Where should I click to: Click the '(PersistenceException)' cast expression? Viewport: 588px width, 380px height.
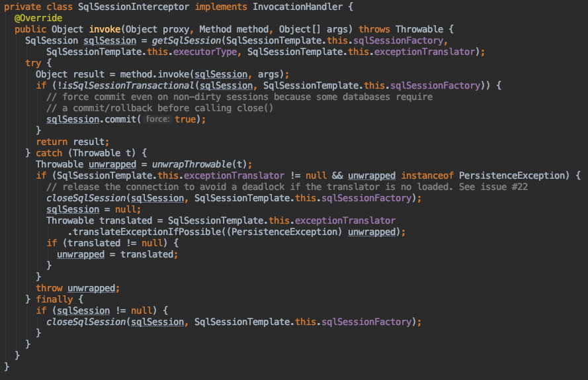coord(284,232)
